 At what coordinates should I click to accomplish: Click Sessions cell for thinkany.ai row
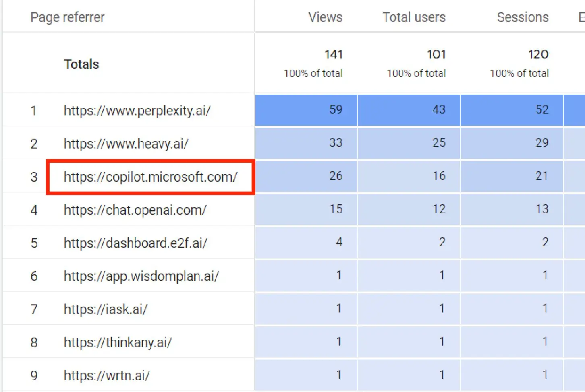(x=512, y=342)
